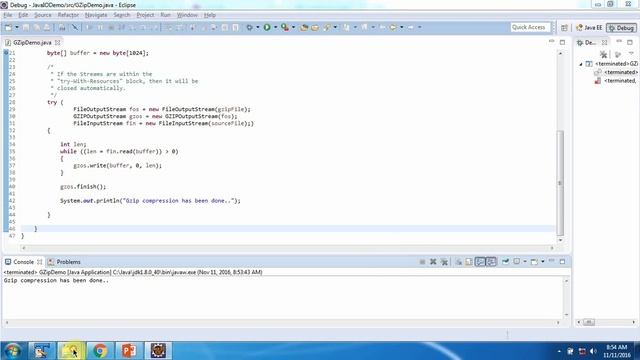Click the Save toolbar icon
This screenshot has width=640, height=360.
pyautogui.click(x=26, y=27)
